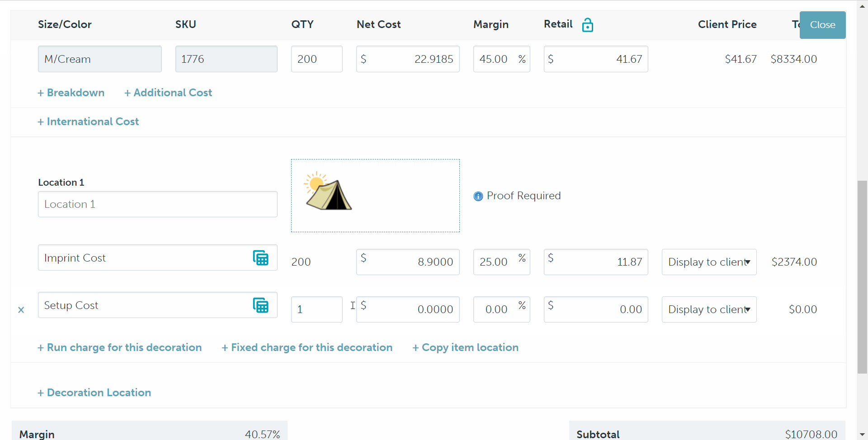Click Copy item location link
The image size is (868, 440).
point(465,347)
